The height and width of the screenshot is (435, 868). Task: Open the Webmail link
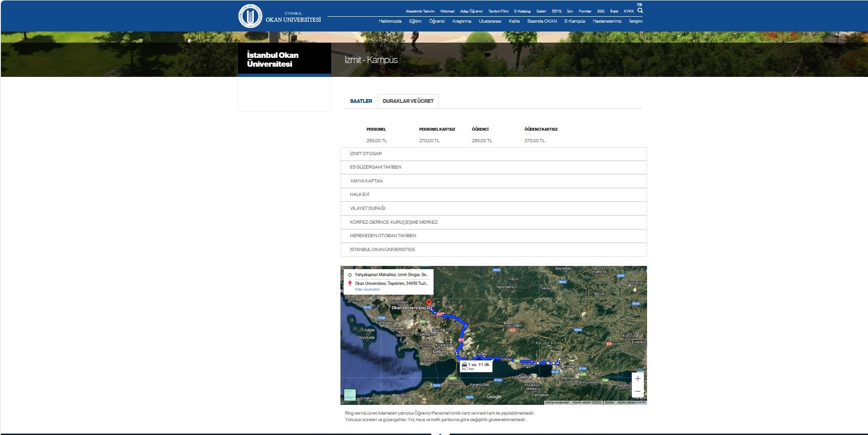tap(447, 11)
